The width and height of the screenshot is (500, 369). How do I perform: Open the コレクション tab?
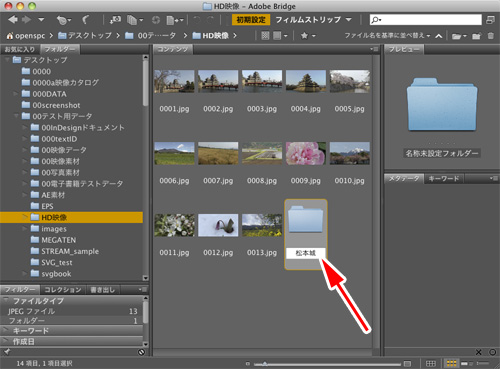(63, 290)
